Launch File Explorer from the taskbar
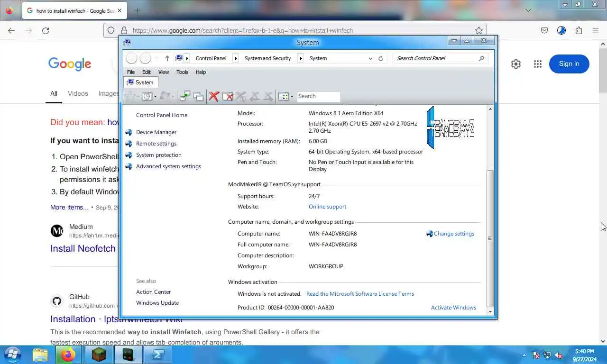This screenshot has height=364, width=607. point(40,355)
